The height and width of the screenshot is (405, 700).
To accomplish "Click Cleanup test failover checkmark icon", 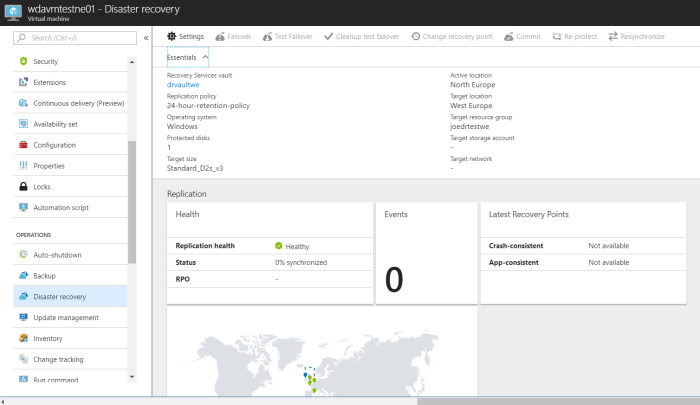I will (x=329, y=37).
